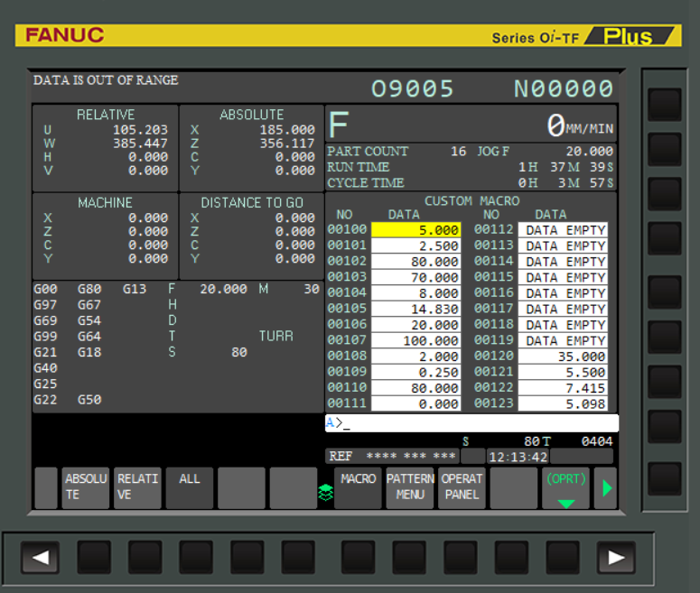The height and width of the screenshot is (593, 700).
Task: Select macro variable 00120 value 35.000
Action: coord(563,357)
